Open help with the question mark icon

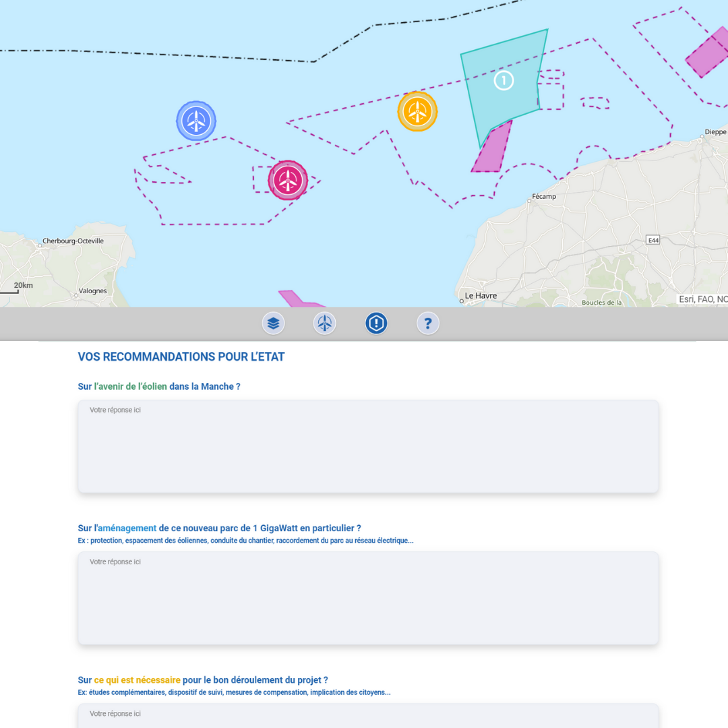[x=427, y=324]
